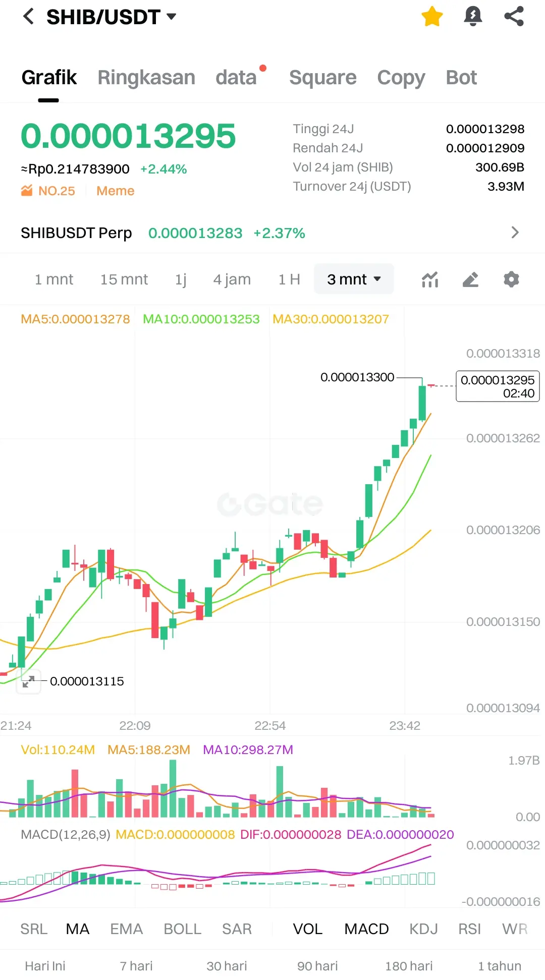545x980 pixels.
Task: Activate the drawing pencil tool icon
Action: pyautogui.click(x=470, y=279)
